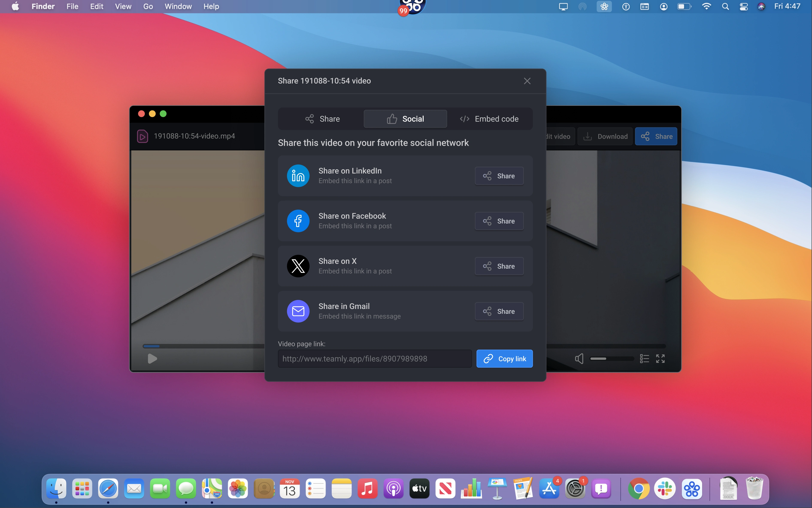The height and width of the screenshot is (508, 812).
Task: Close the Share video dialog
Action: coord(527,81)
